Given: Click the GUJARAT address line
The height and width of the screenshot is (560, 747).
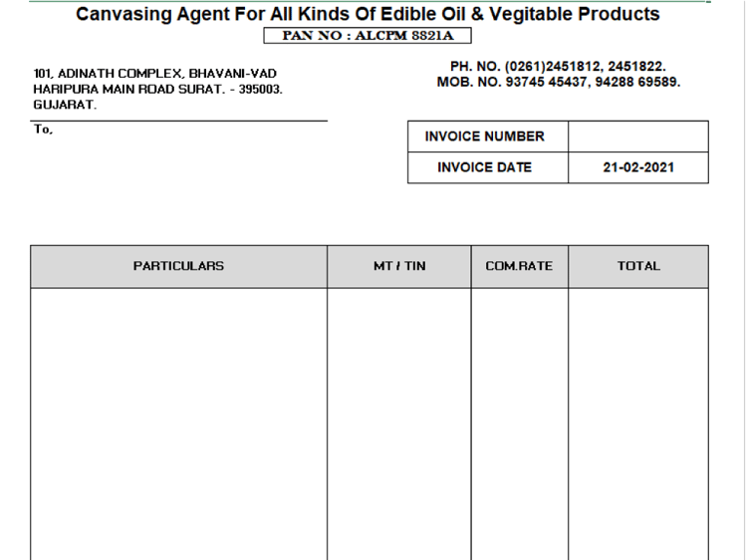Looking at the screenshot, I should [65, 105].
